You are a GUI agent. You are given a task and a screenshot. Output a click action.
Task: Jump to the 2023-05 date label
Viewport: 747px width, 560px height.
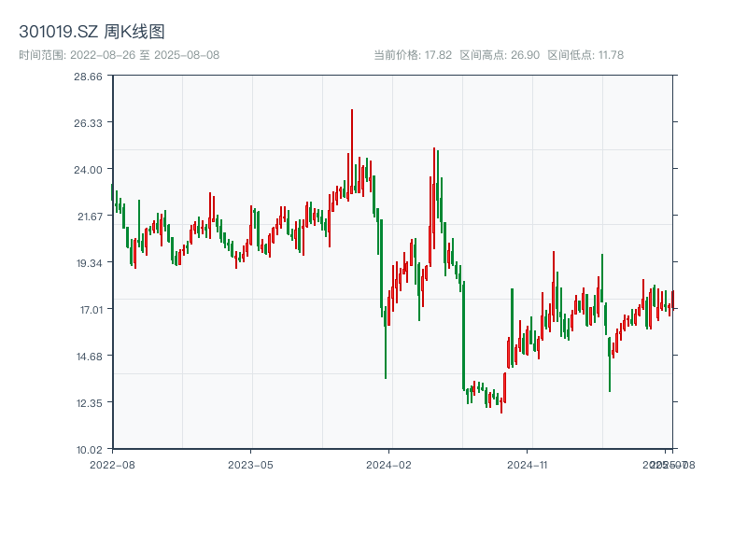tap(251, 464)
